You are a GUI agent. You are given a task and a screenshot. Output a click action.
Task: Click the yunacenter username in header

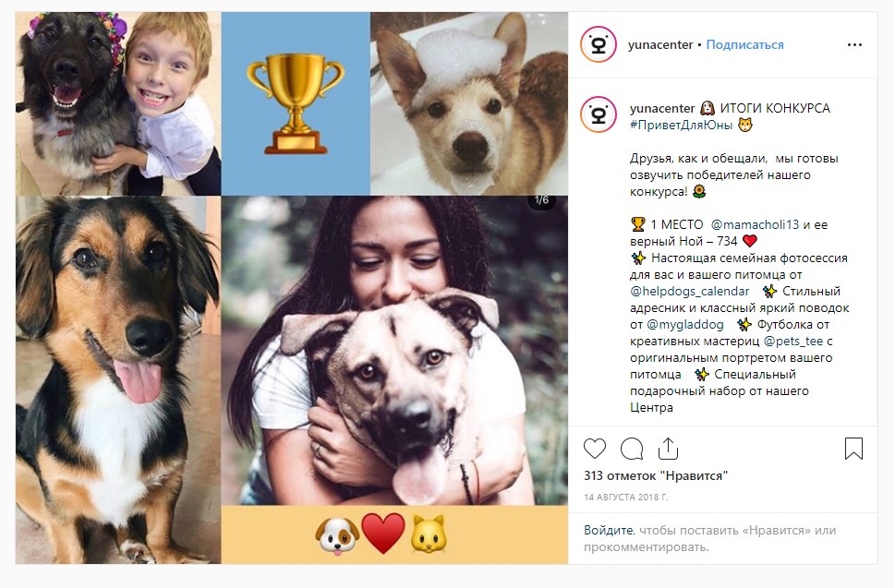659,44
